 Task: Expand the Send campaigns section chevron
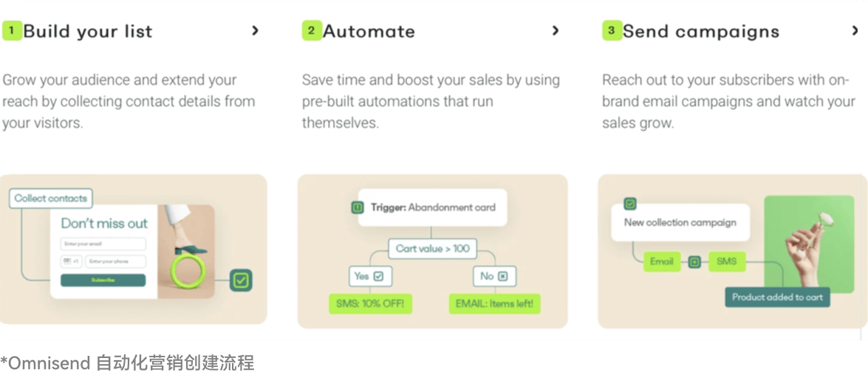click(855, 31)
